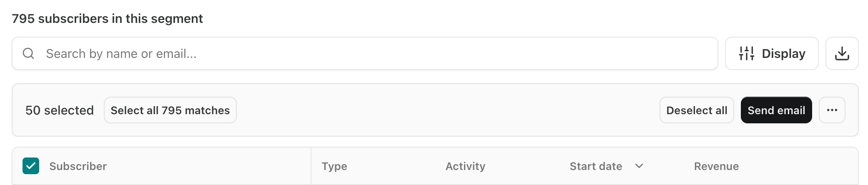This screenshot has width=868, height=185.
Task: Click the Activity column header
Action: pos(465,166)
